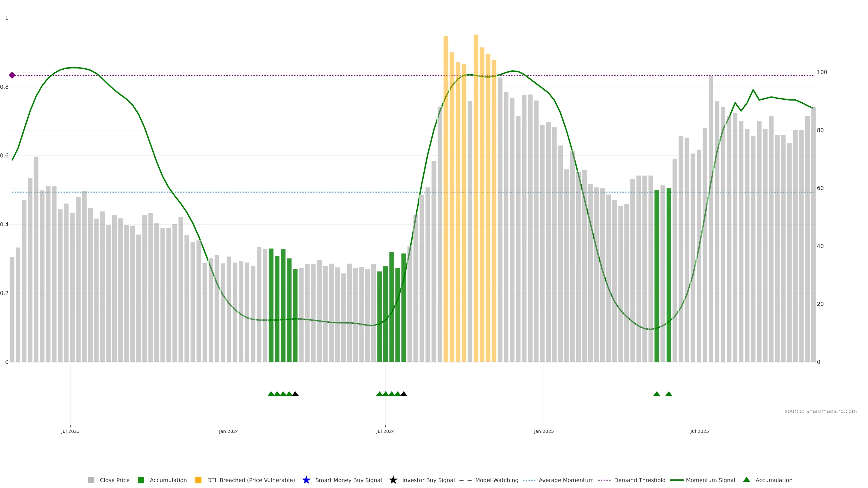Click the purple diamond Demand Threshold marker
Screen dimensions: 868x488
pos(12,75)
